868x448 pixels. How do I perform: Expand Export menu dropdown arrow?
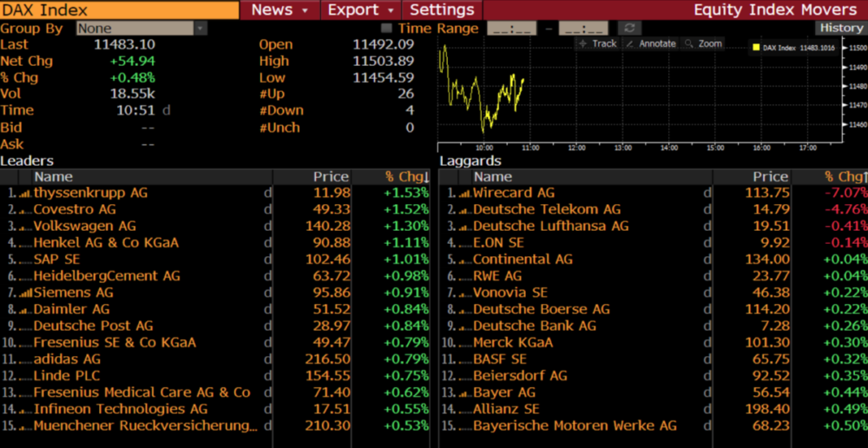391,10
